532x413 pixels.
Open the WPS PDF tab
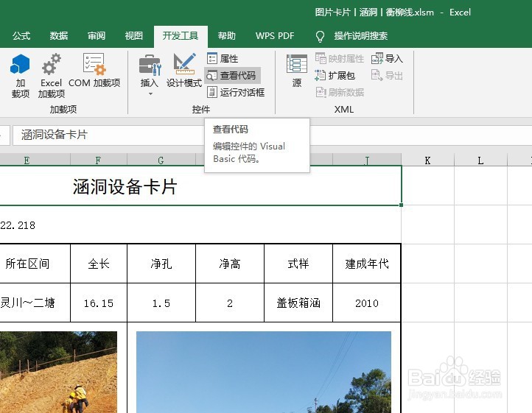[275, 36]
